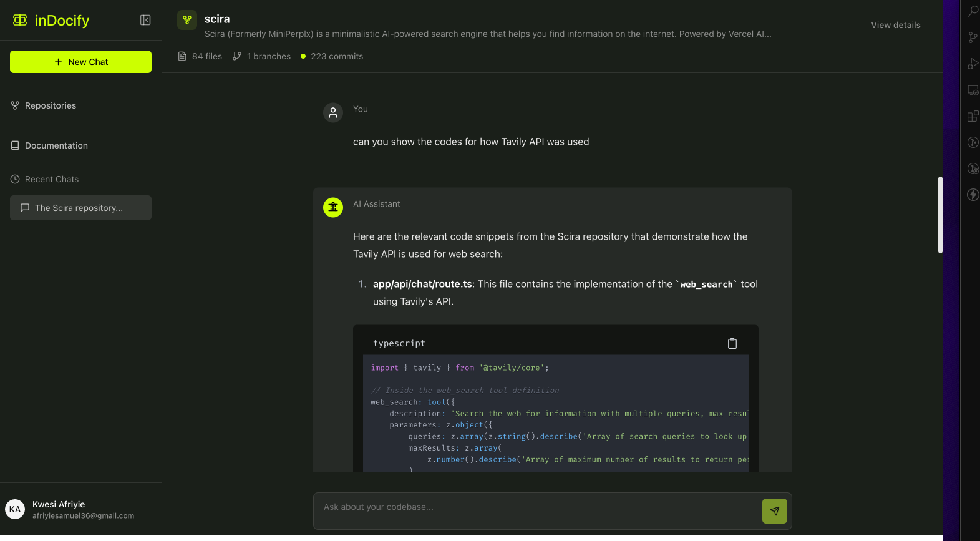This screenshot has height=541, width=980.
Task: Click the You user avatar icon
Action: click(333, 112)
